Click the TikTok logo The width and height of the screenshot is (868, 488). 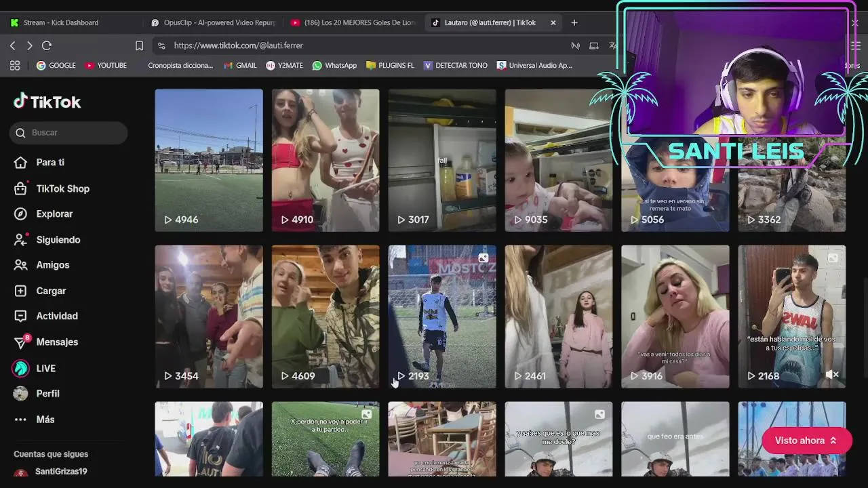47,102
